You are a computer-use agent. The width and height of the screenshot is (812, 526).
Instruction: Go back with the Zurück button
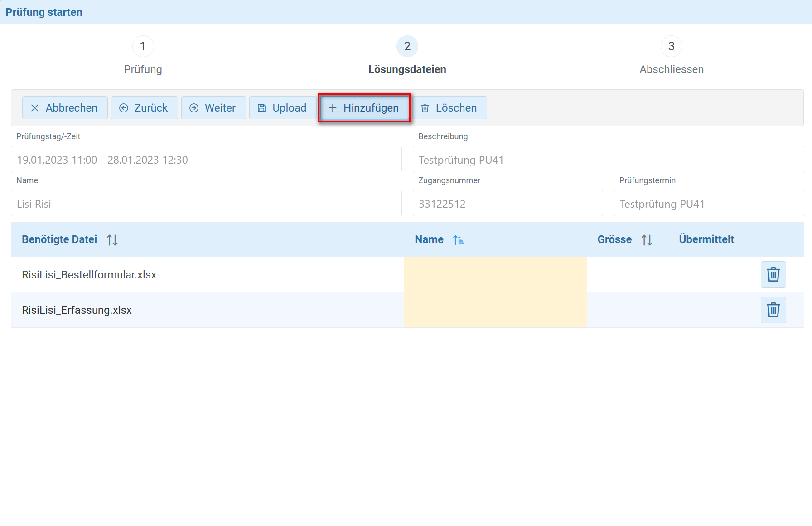[144, 108]
